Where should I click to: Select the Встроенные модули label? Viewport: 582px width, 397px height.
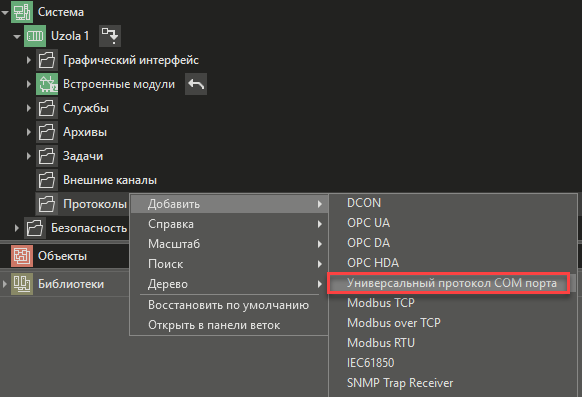coord(119,84)
